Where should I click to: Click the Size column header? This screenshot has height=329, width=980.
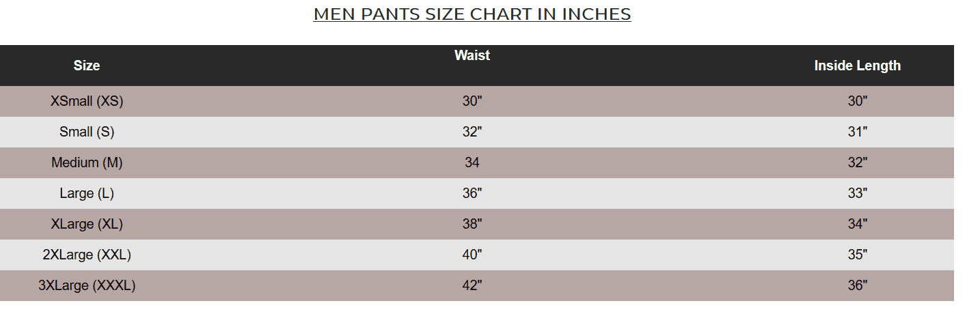point(87,66)
